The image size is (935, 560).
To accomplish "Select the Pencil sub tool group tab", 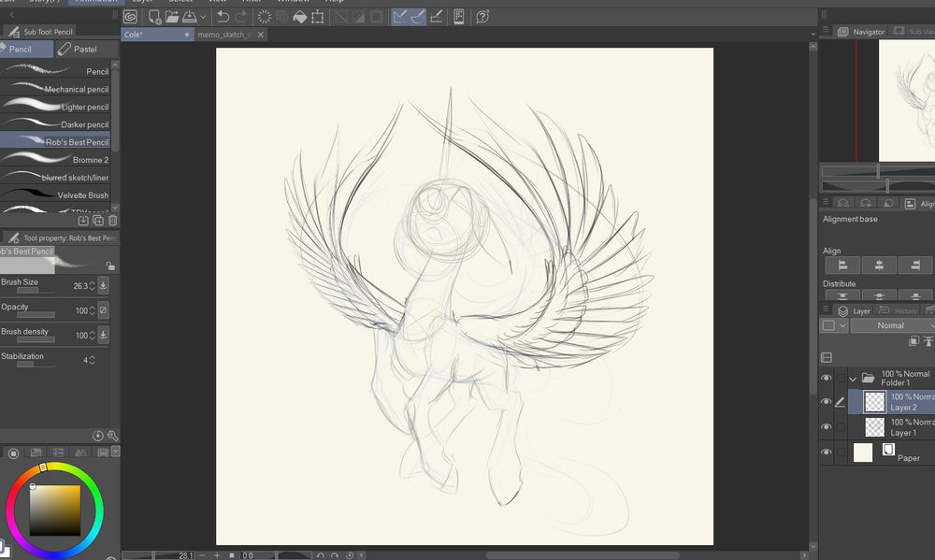I will point(26,49).
